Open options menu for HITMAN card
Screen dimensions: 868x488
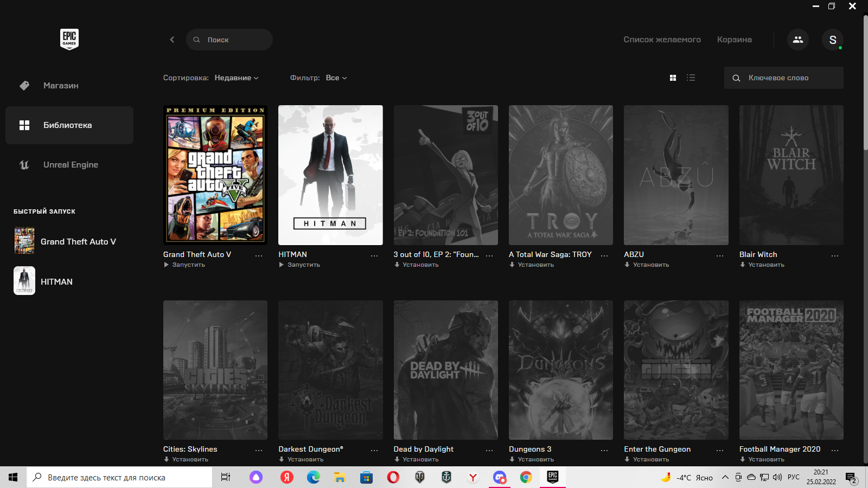point(374,255)
